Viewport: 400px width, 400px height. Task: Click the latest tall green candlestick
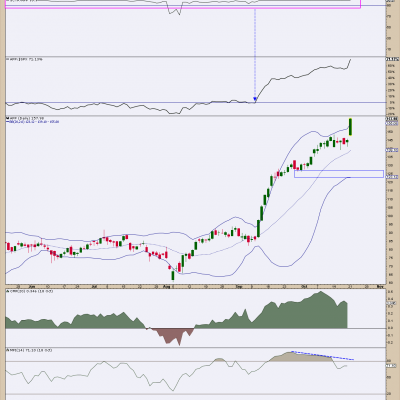pyautogui.click(x=351, y=127)
